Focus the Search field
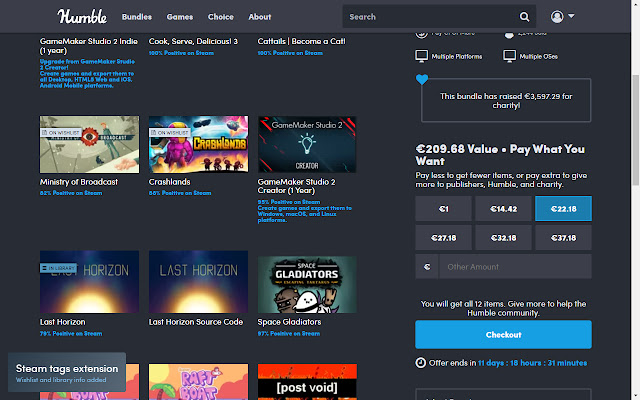 [x=431, y=17]
